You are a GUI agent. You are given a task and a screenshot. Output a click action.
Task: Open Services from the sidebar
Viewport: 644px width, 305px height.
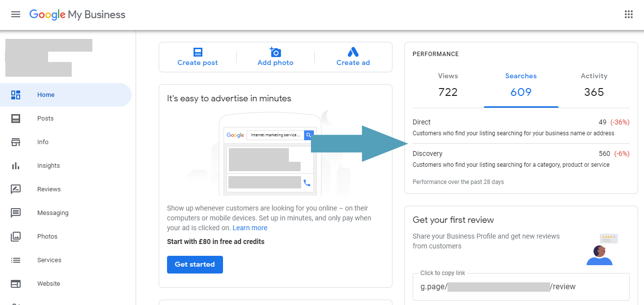tap(66, 260)
